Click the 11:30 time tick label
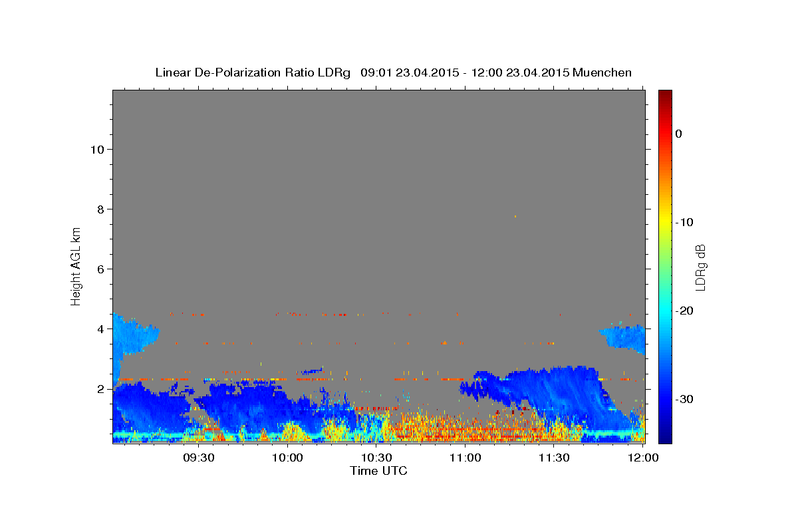The height and width of the screenshot is (532, 798). pos(553,458)
